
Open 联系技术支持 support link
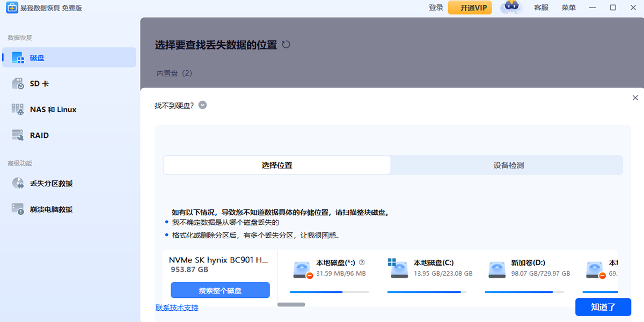click(177, 308)
